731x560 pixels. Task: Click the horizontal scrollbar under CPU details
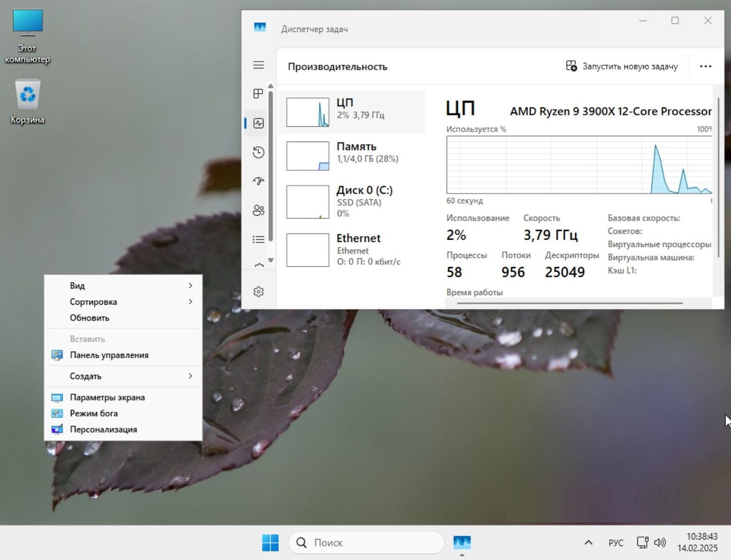(x=570, y=303)
